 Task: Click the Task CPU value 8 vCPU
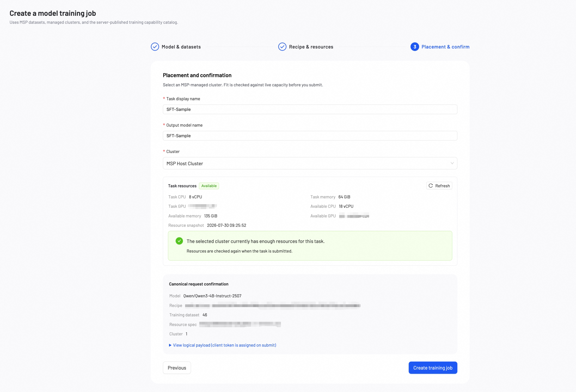[x=195, y=197]
